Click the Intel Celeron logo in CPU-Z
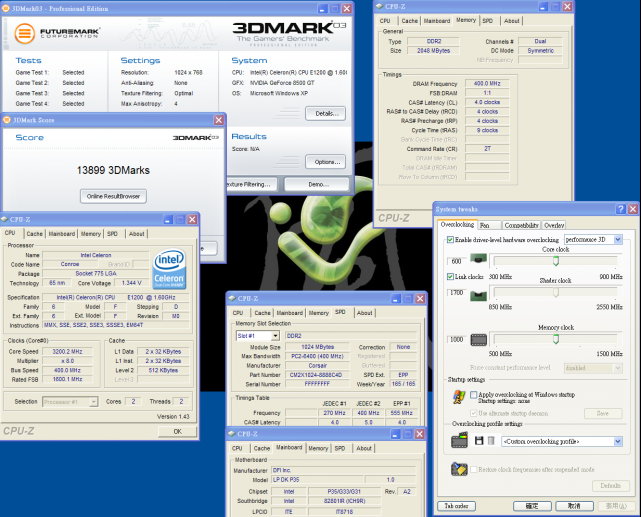The height and width of the screenshot is (517, 641). pyautogui.click(x=169, y=269)
